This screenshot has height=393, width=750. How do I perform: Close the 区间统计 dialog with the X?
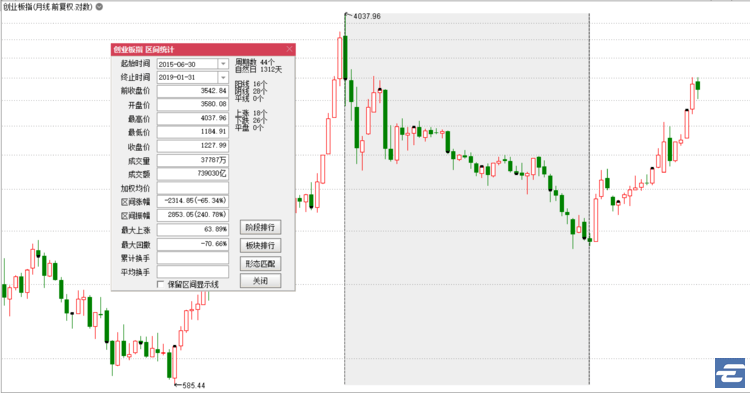289,49
